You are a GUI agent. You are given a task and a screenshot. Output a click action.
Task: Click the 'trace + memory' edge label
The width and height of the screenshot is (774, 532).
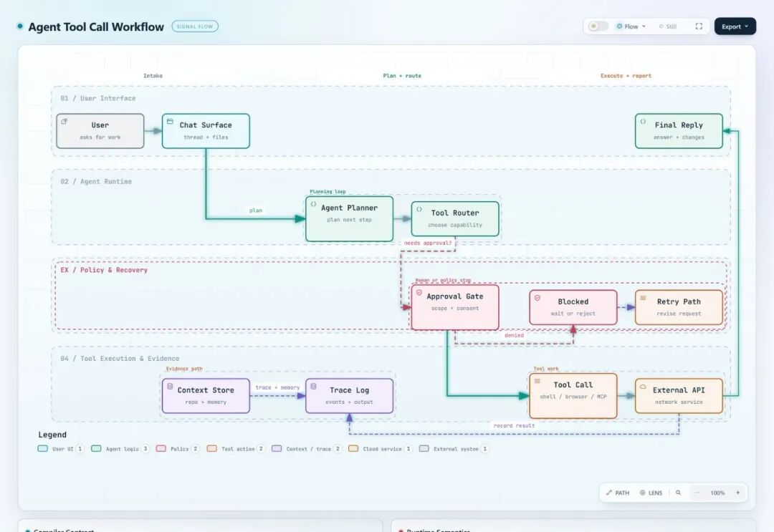pos(277,387)
